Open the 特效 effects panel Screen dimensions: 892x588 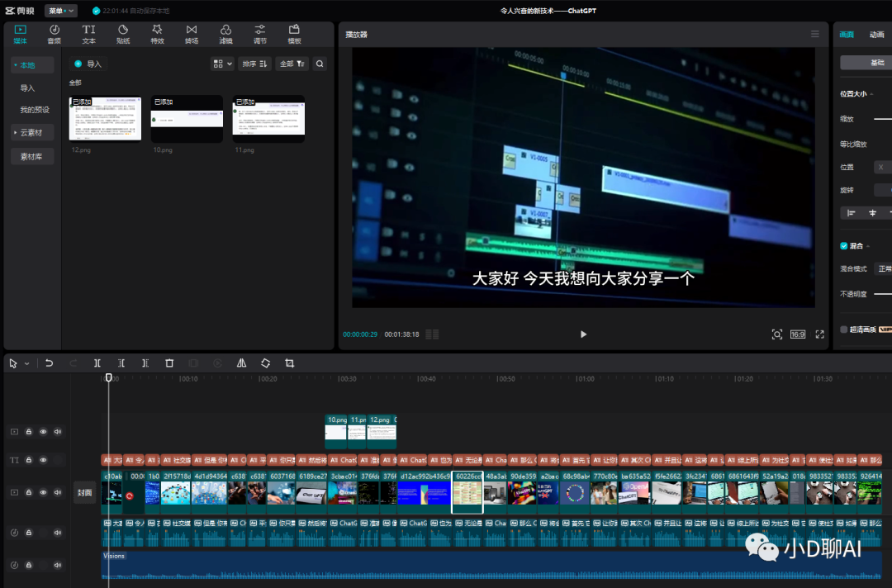(157, 34)
